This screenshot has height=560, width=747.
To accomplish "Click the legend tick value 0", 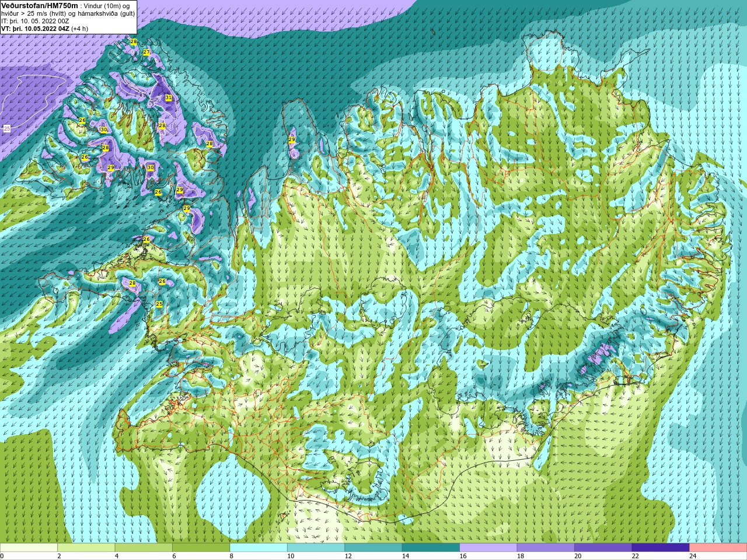I will pyautogui.click(x=2, y=556).
